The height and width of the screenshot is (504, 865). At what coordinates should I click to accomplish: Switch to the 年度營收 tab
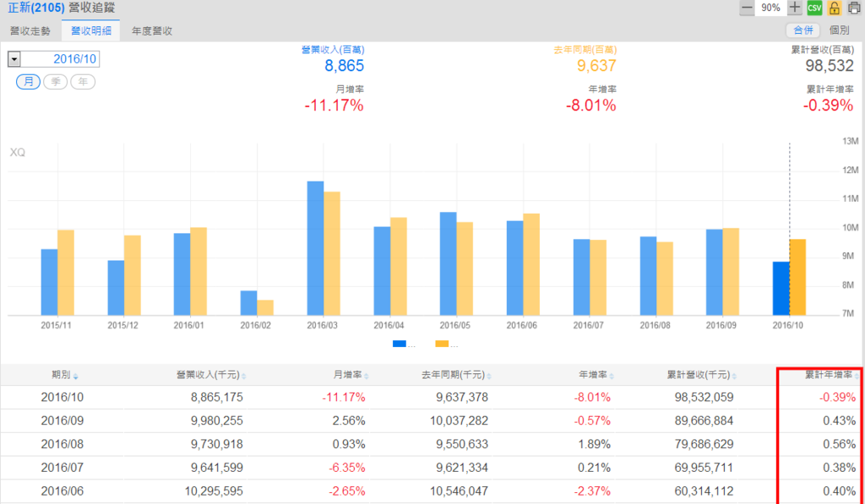coord(152,31)
